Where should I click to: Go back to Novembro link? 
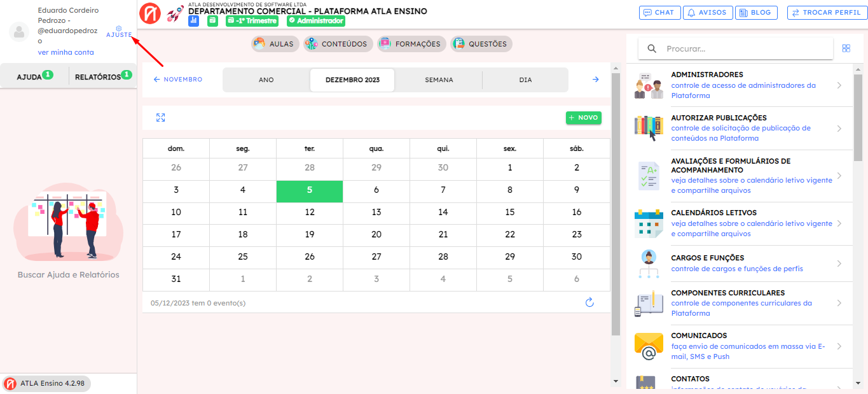point(178,80)
